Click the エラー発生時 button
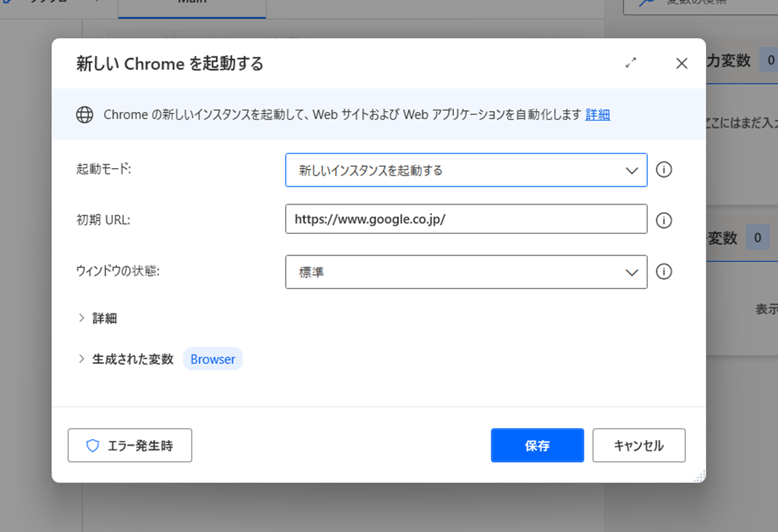 [130, 445]
